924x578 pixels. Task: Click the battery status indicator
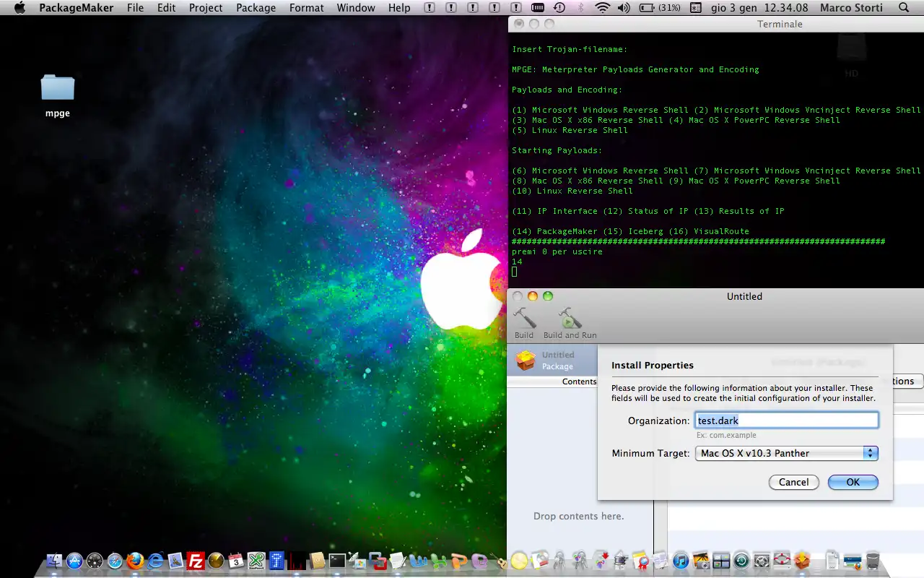coord(660,8)
